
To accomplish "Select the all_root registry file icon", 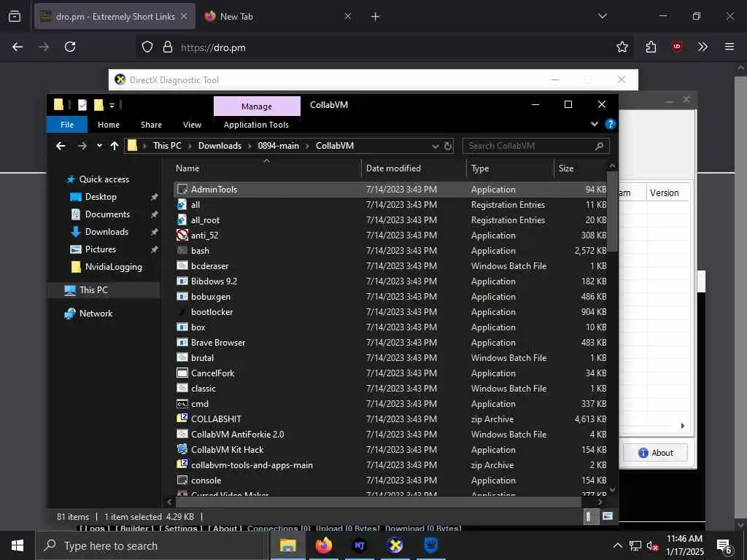I will pos(182,219).
